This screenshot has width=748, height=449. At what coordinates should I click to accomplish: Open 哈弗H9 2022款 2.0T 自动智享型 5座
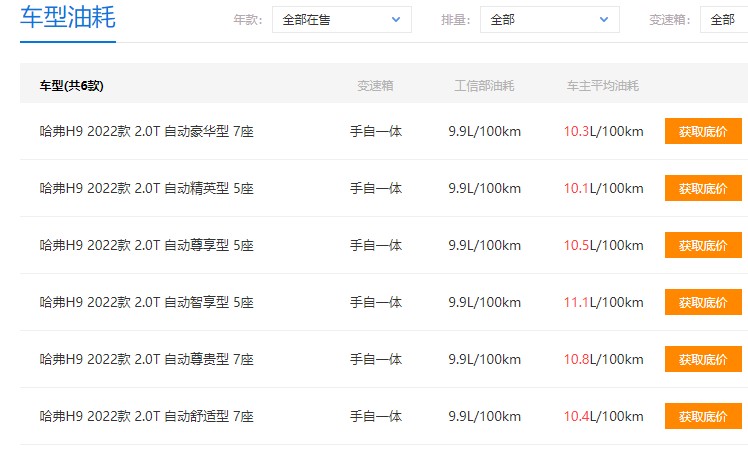(x=146, y=302)
